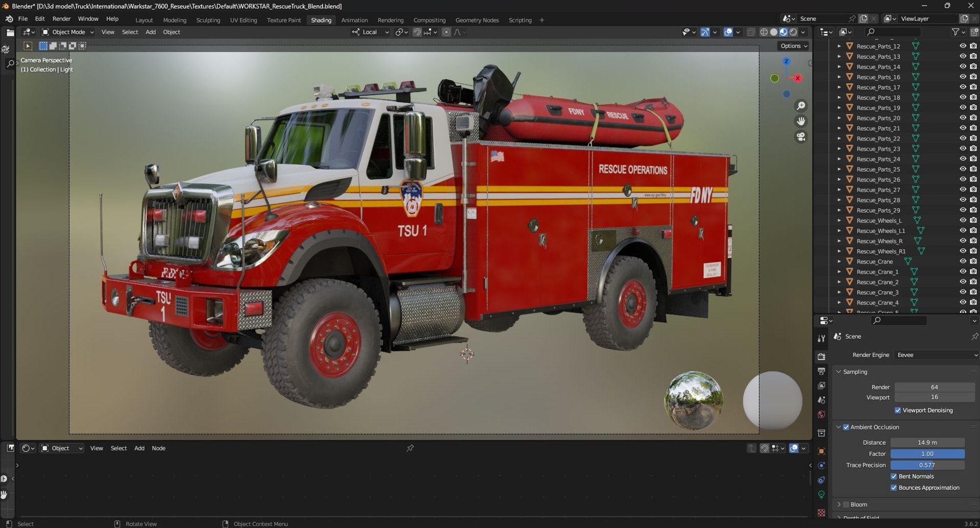
Task: Open the node editor Node menu
Action: point(158,448)
